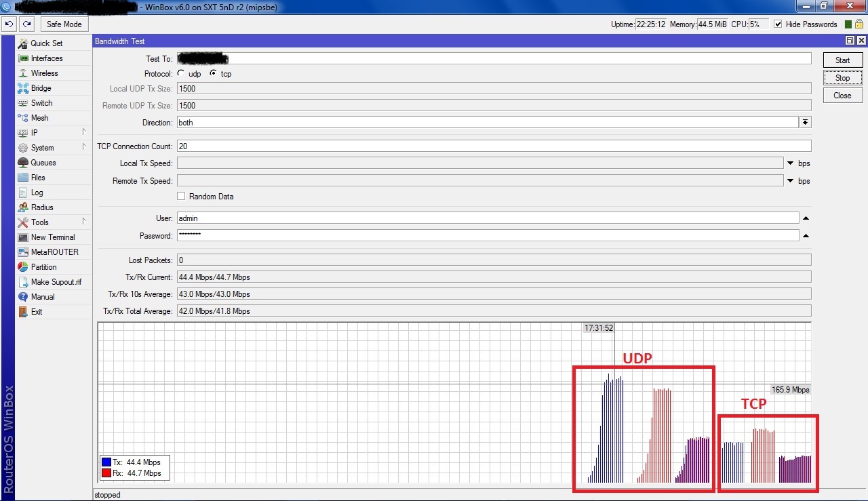The image size is (868, 501).
Task: Click the 17:31:52 graph time marker
Action: [599, 328]
